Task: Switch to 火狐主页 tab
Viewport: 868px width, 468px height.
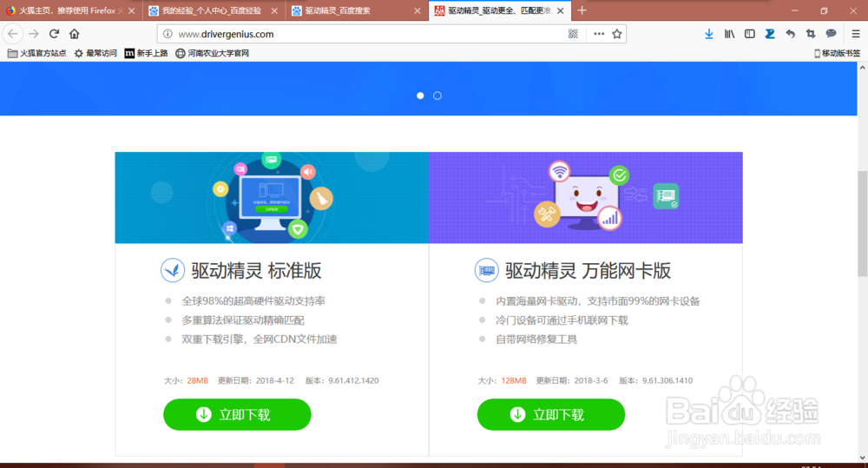Action: [x=71, y=10]
